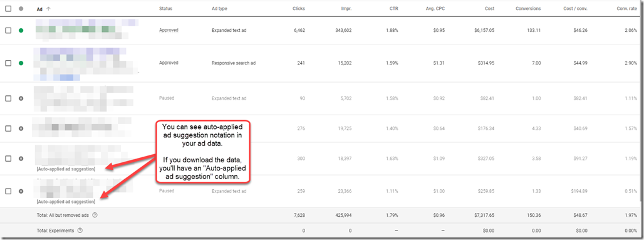Click the Total: All but removed ads label
This screenshot has width=644, height=240.
tap(63, 215)
